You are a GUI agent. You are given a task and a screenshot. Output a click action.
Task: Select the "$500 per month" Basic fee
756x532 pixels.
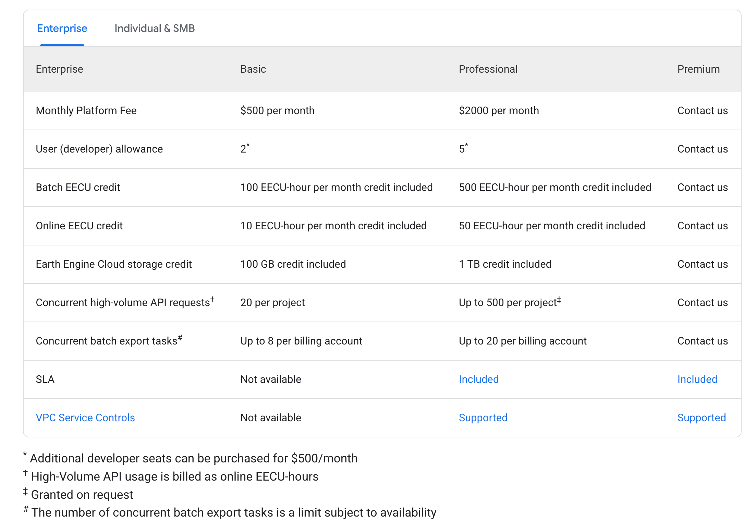(x=277, y=110)
